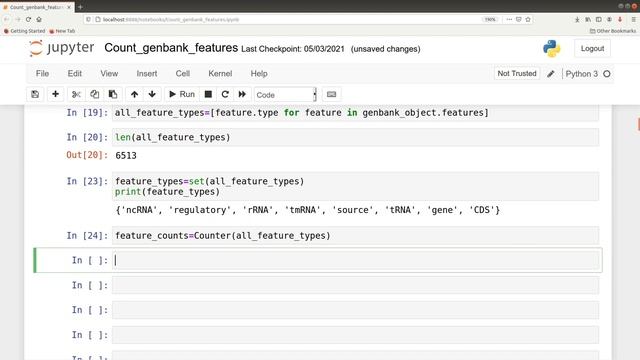Select the third empty code cell
Screen dimensions: 640x360
point(356,310)
